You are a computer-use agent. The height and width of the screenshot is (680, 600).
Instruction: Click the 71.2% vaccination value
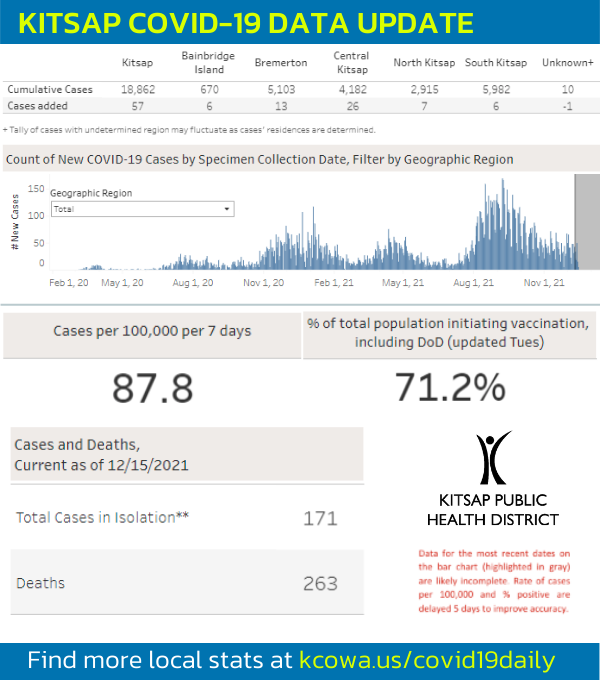pyautogui.click(x=449, y=387)
